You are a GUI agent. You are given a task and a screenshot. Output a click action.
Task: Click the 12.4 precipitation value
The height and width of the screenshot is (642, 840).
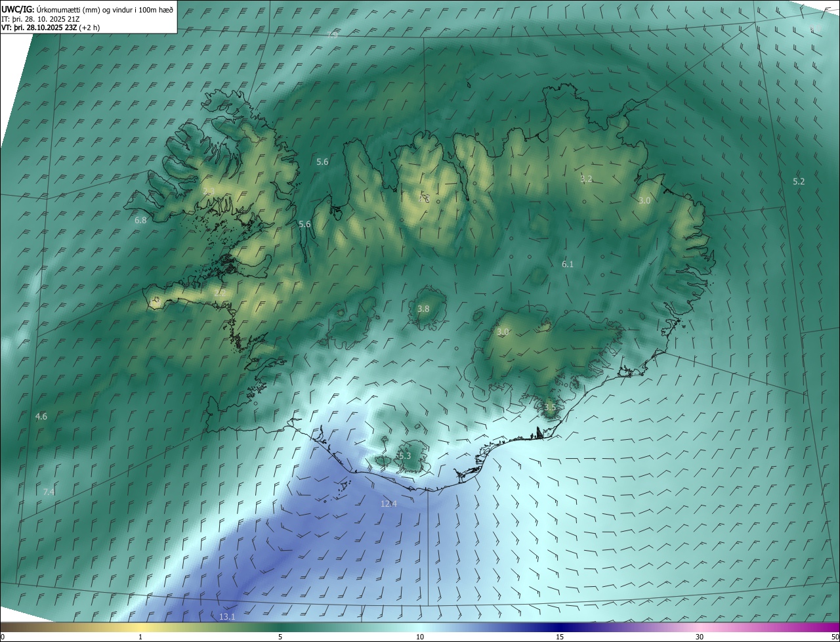point(388,503)
